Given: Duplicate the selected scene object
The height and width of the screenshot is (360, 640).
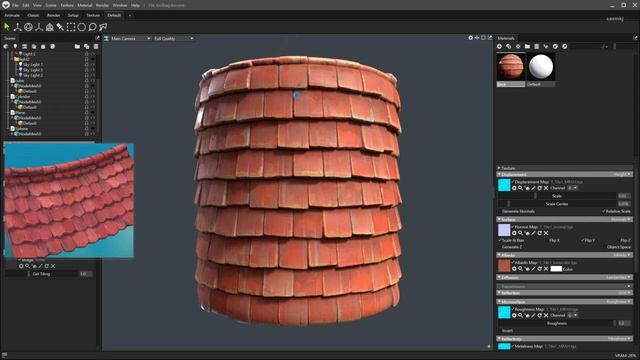Looking at the screenshot, I should pyautogui.click(x=87, y=47).
